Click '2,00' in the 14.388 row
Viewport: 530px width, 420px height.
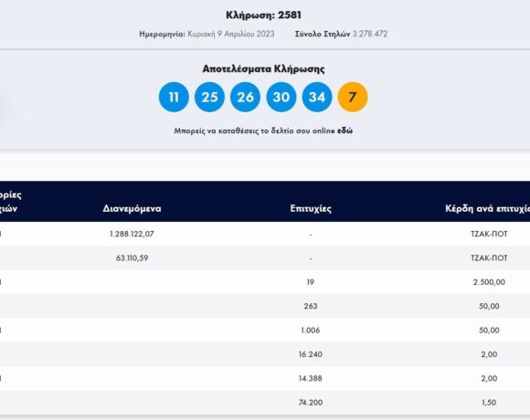pyautogui.click(x=489, y=379)
